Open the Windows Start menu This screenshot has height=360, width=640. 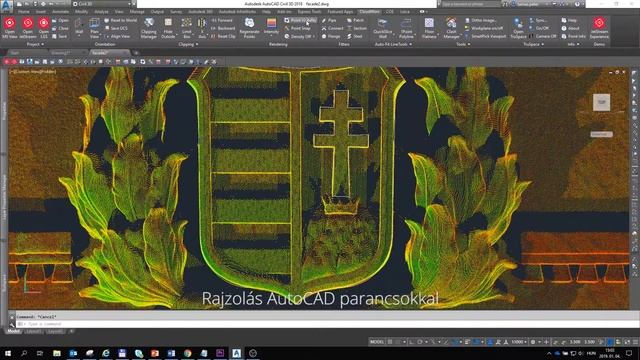8,353
